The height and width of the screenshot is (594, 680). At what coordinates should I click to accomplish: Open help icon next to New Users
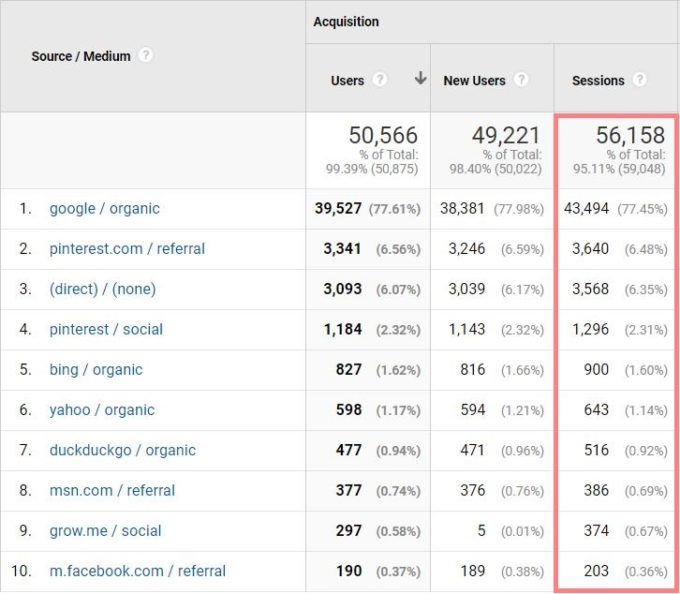pos(521,80)
